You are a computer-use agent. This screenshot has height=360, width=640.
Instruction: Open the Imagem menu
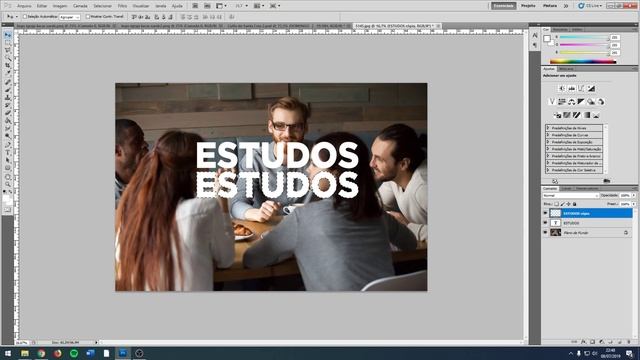(x=60, y=6)
